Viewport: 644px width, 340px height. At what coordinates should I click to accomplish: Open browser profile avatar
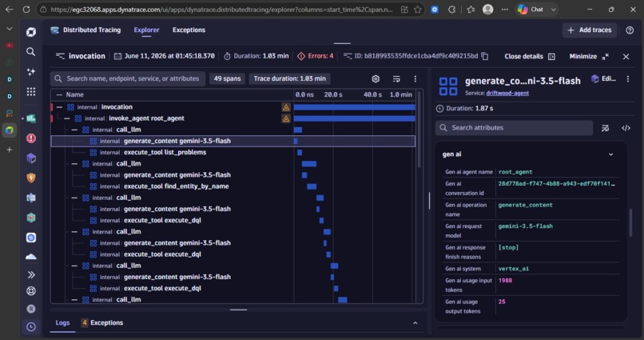pyautogui.click(x=487, y=9)
